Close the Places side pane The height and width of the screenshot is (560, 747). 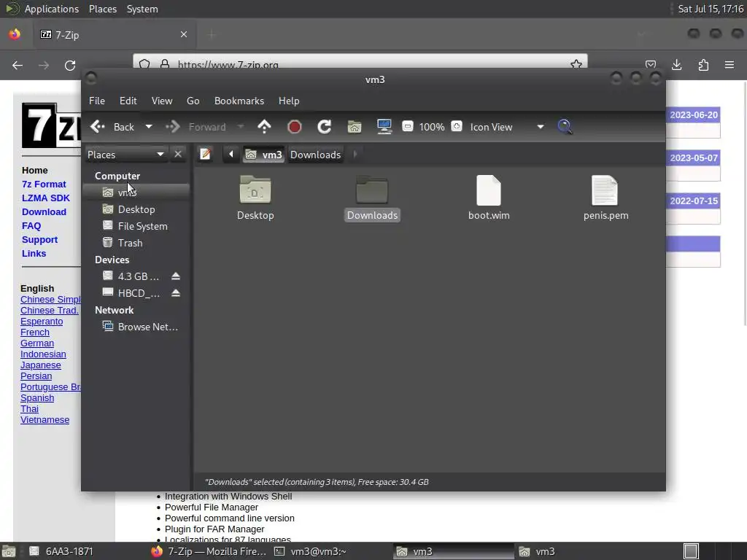pyautogui.click(x=178, y=155)
